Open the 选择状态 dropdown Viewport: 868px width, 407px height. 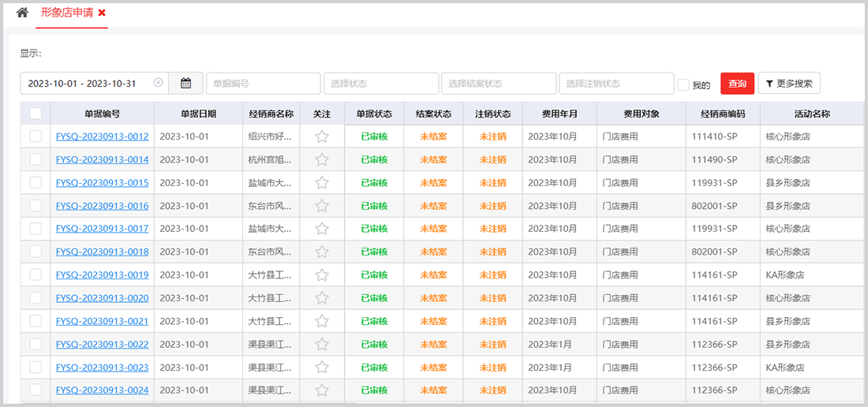point(380,84)
